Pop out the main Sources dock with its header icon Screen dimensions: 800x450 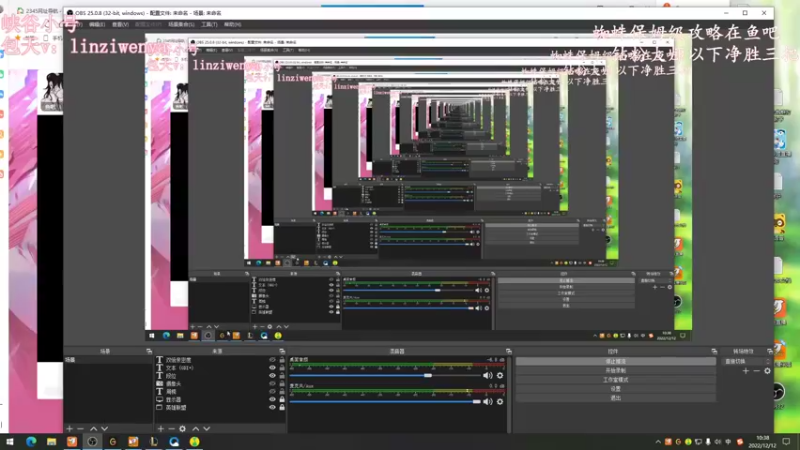(282, 351)
